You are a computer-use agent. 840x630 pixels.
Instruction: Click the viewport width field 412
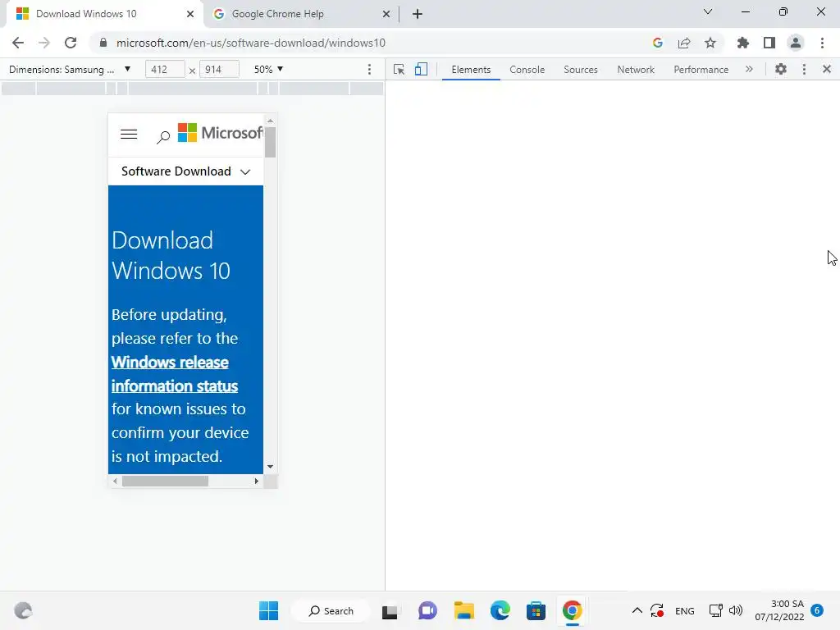164,69
